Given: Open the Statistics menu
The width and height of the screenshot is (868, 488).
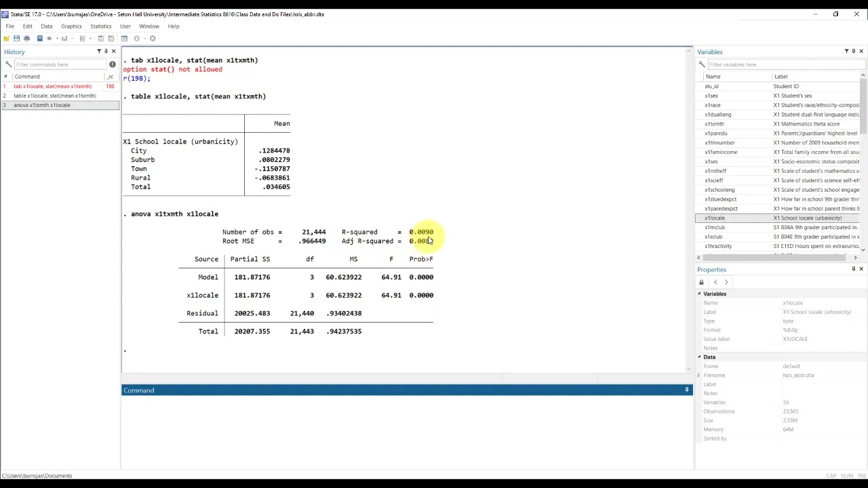Looking at the screenshot, I should (x=101, y=26).
